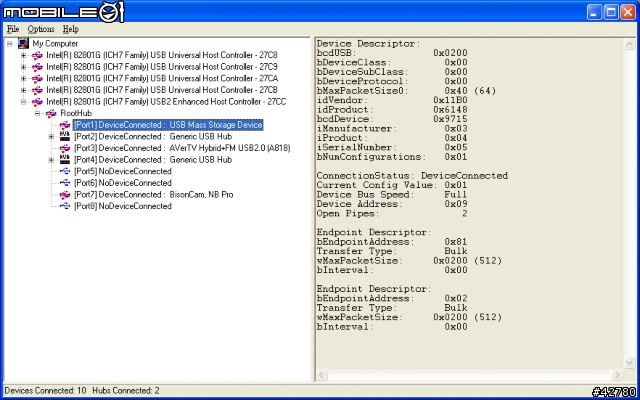The image size is (640, 400).
Task: Click the idVendor value 0x11B0
Action: click(x=451, y=100)
